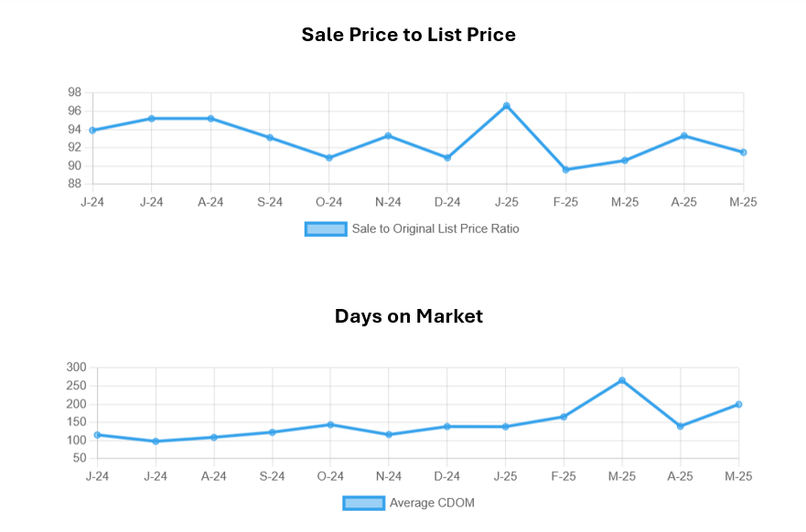Select the highest peak point in the Days on Market chart
This screenshot has width=806, height=532.
tap(622, 380)
